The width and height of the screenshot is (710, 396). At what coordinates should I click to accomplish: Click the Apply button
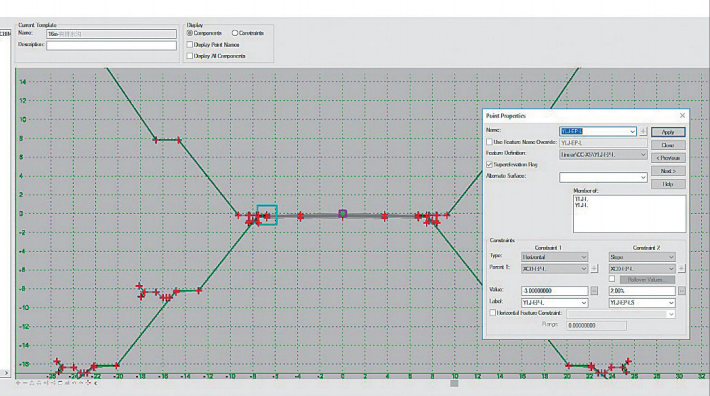668,132
